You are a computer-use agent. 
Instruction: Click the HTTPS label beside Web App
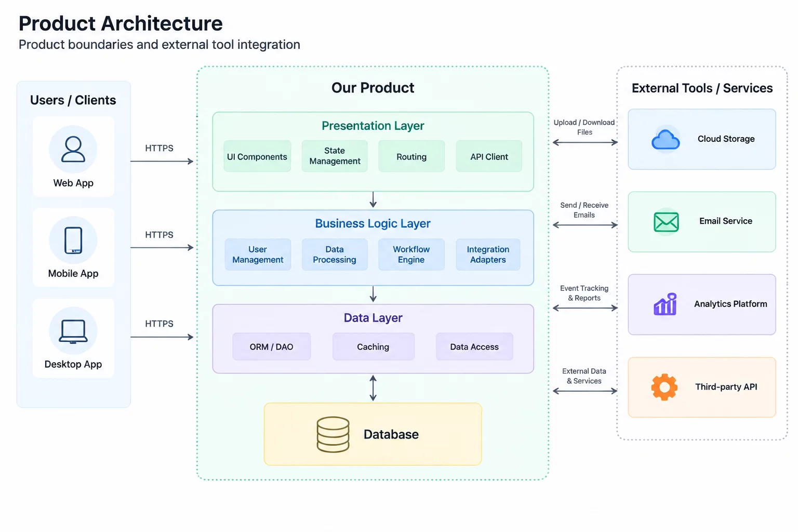[159, 148]
